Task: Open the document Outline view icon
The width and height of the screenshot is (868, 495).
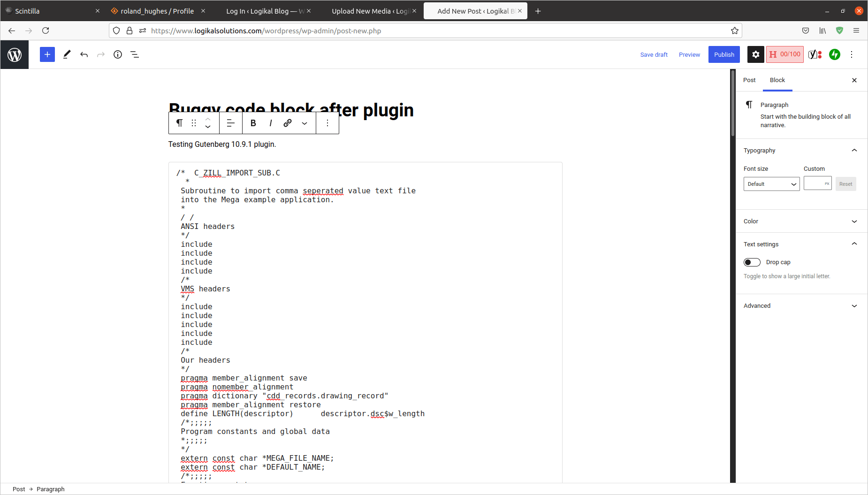Action: coord(135,54)
